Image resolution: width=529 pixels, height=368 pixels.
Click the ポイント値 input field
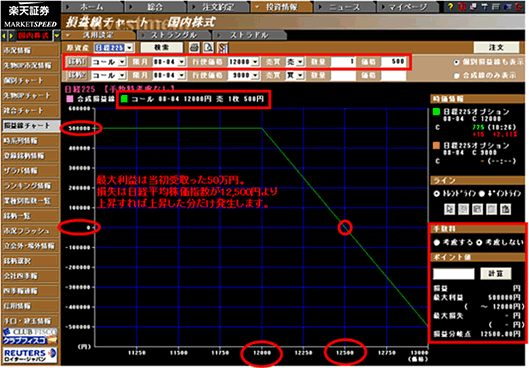pyautogui.click(x=453, y=274)
